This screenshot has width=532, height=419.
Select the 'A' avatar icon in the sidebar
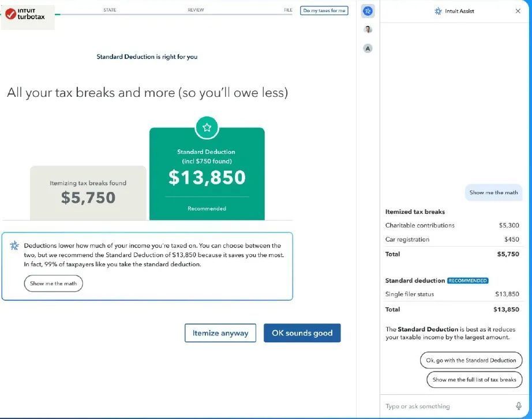(368, 48)
